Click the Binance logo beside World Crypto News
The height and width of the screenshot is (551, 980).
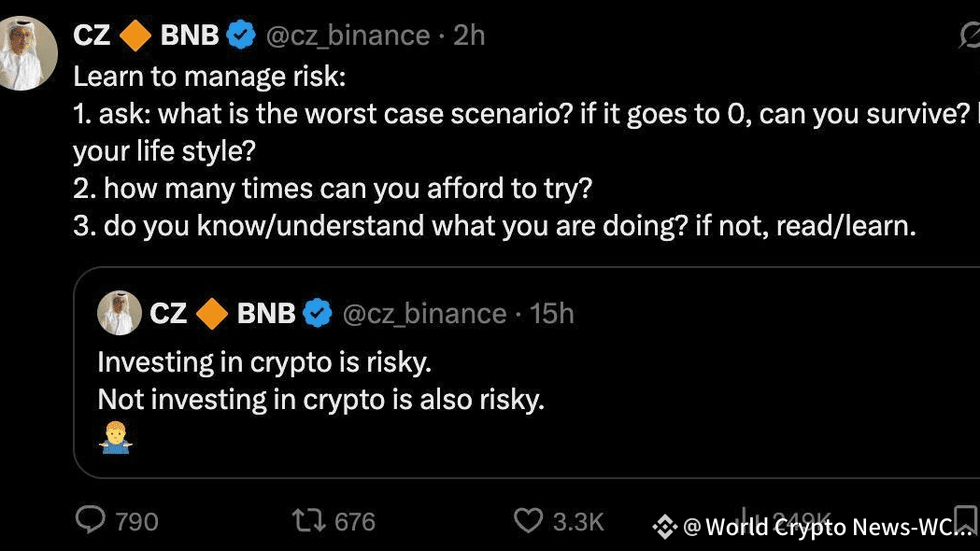pos(664,528)
